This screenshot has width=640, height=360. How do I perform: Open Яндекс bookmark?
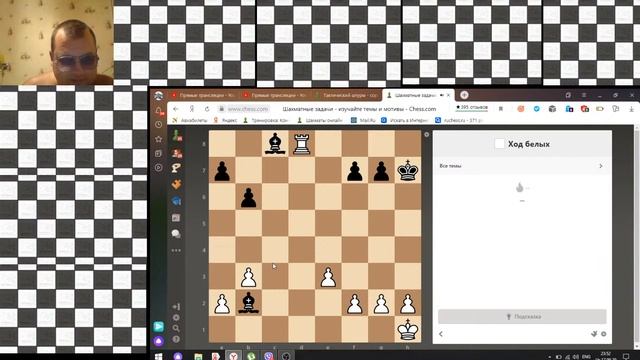pos(225,120)
